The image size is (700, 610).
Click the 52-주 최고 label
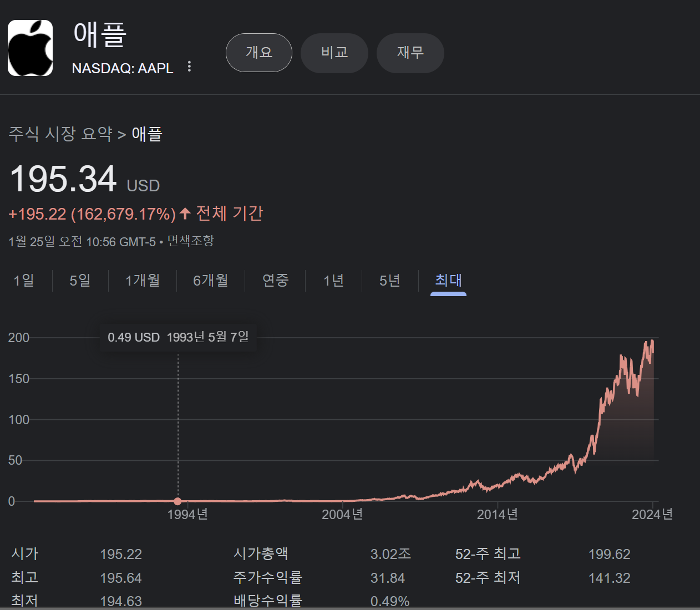(488, 553)
